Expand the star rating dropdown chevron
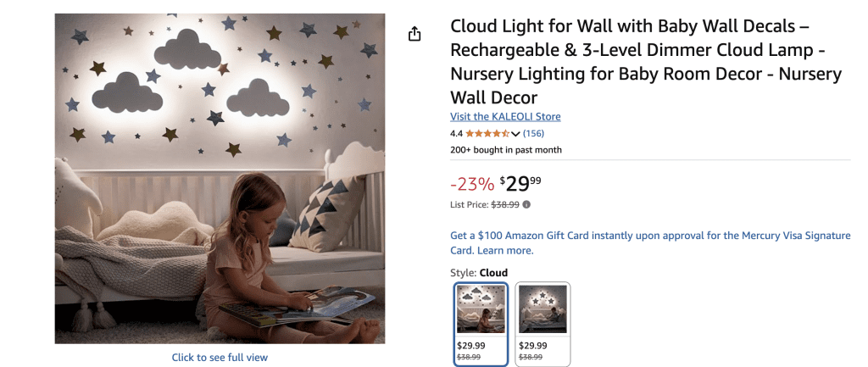 [x=515, y=133]
